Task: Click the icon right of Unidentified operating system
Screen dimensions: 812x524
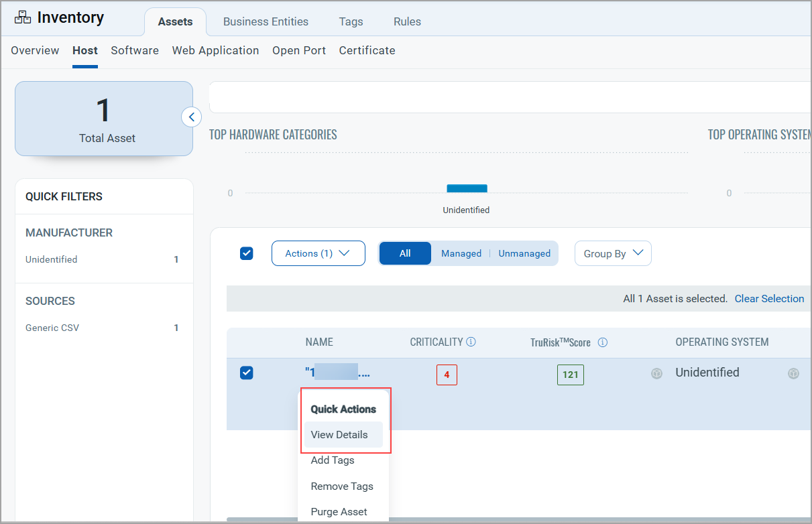Action: 793,374
